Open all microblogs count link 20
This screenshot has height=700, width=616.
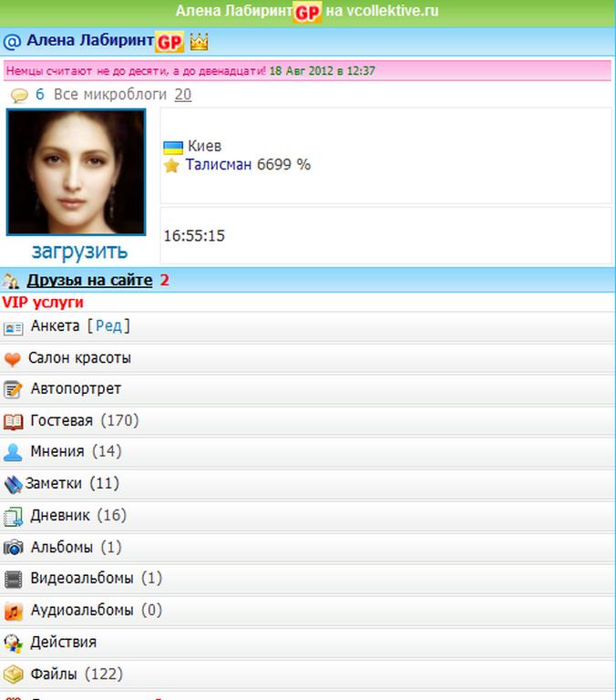pyautogui.click(x=182, y=95)
